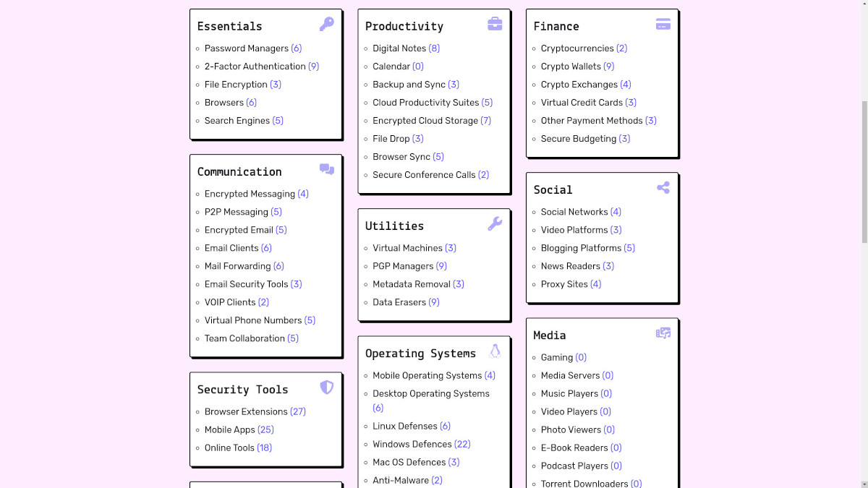The width and height of the screenshot is (868, 488).
Task: Open Browser Extensions under Security Tools
Action: point(246,411)
